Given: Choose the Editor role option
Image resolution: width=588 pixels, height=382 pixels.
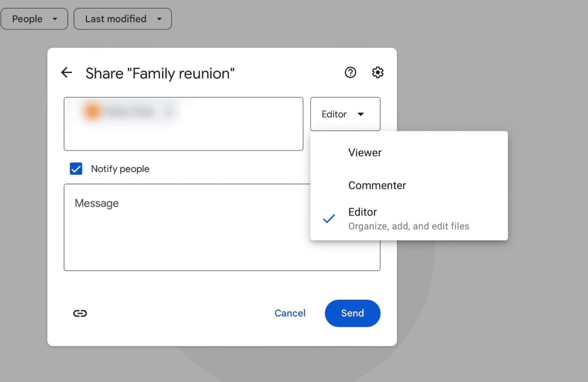Looking at the screenshot, I should click(409, 219).
